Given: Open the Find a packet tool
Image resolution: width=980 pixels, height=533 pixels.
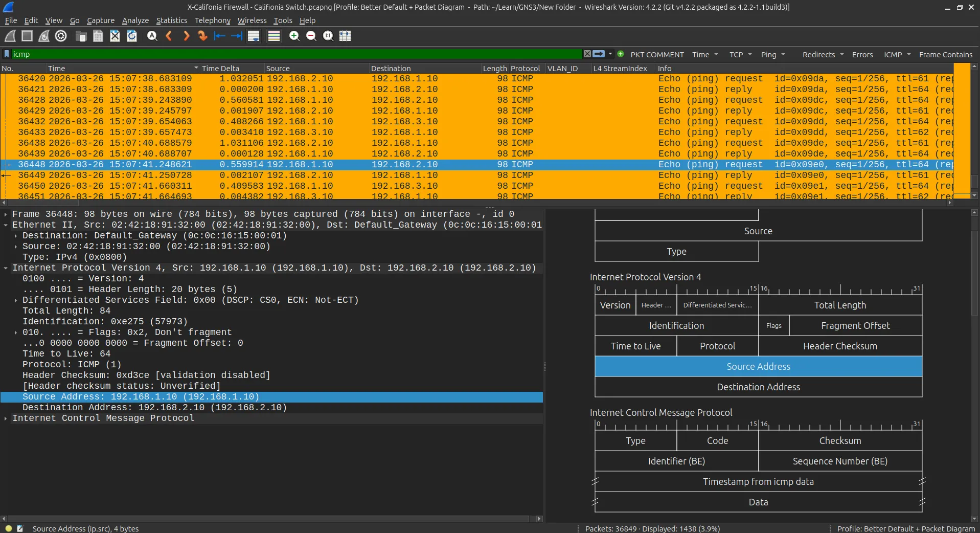Looking at the screenshot, I should [152, 36].
